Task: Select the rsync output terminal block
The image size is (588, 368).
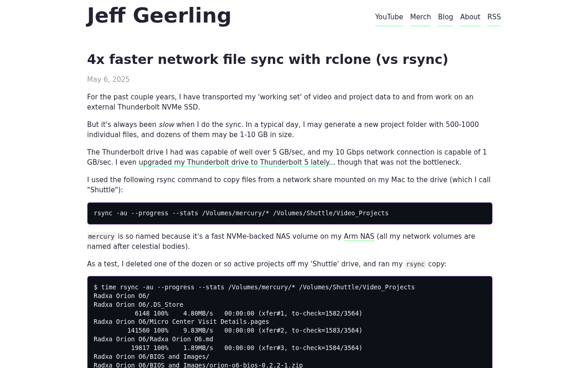Action: point(289,322)
